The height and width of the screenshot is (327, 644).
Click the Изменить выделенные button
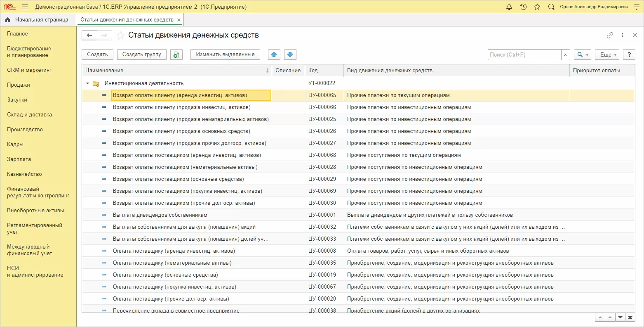225,54
